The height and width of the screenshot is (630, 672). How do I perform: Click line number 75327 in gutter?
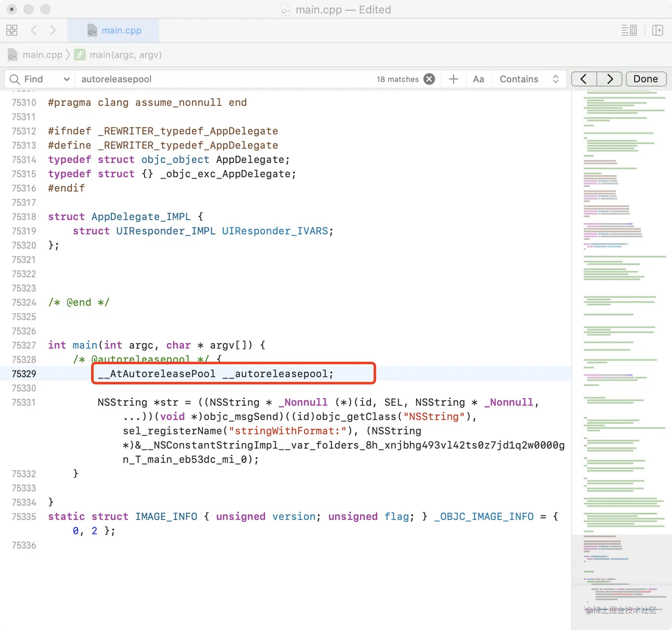tap(24, 345)
